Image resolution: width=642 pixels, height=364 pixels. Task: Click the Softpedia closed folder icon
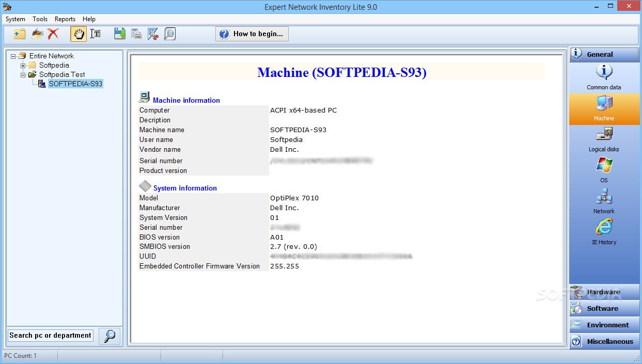[32, 65]
